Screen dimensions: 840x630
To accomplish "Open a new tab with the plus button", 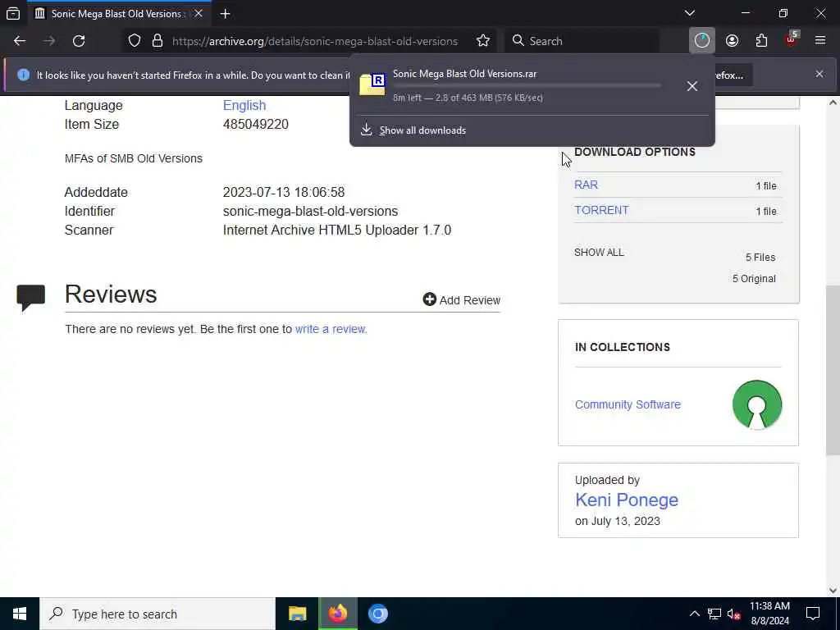I will (225, 14).
